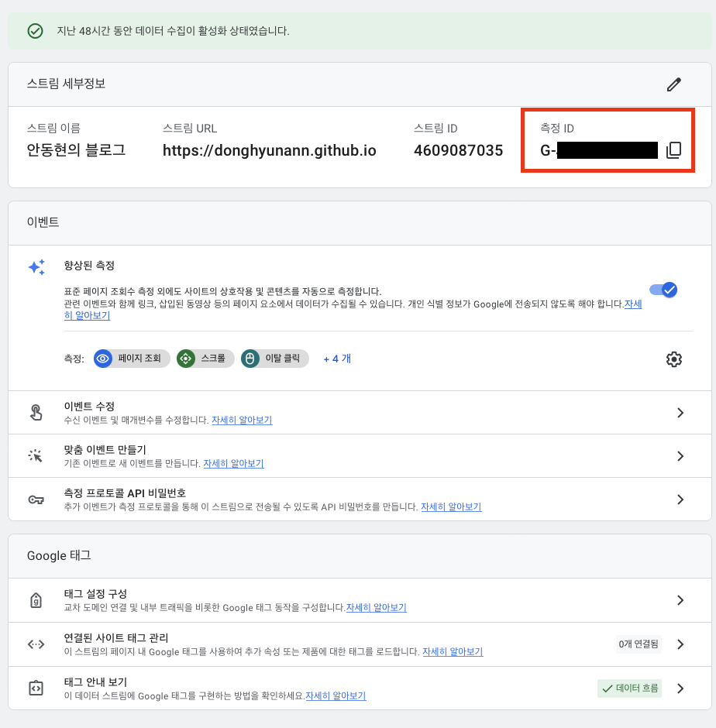Copy the measurement ID
This screenshot has height=728, width=716.
[673, 150]
